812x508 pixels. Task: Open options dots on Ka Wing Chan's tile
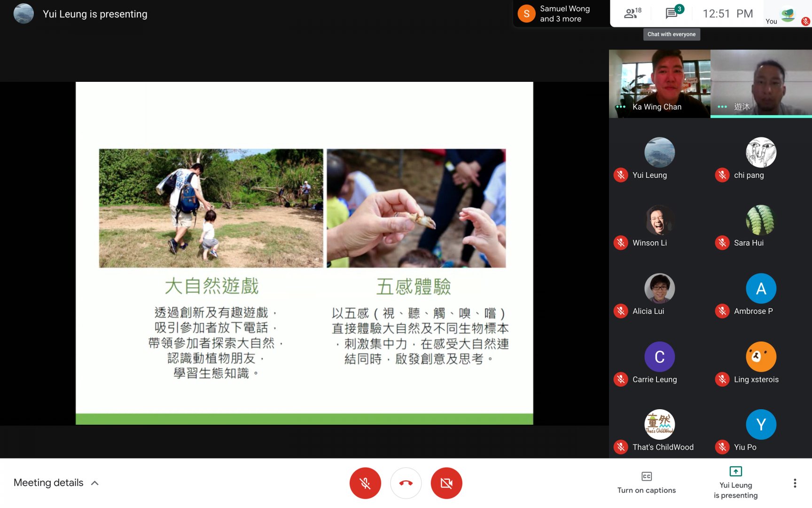[621, 107]
